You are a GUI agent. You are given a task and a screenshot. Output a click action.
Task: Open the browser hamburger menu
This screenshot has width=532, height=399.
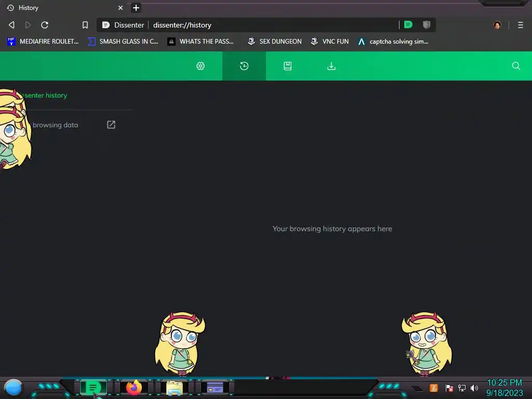(521, 25)
